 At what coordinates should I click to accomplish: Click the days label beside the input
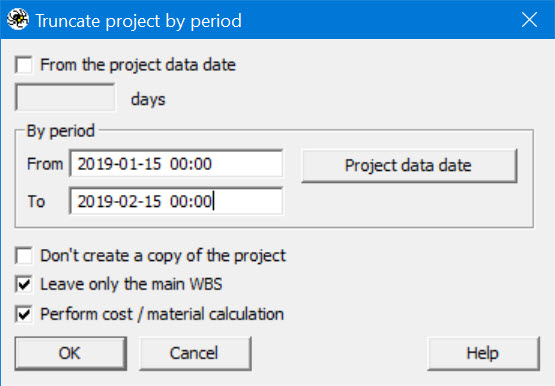tap(148, 99)
